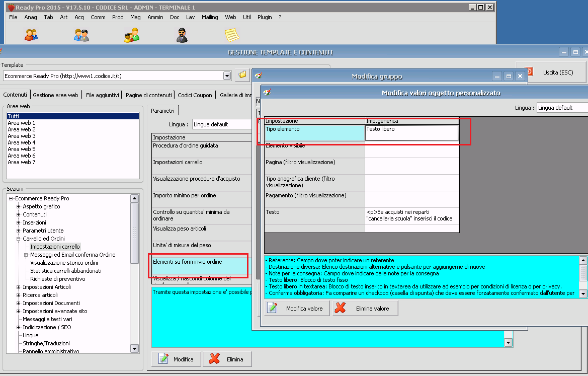Click the group of three users icon
The height and width of the screenshot is (376, 588).
132,35
